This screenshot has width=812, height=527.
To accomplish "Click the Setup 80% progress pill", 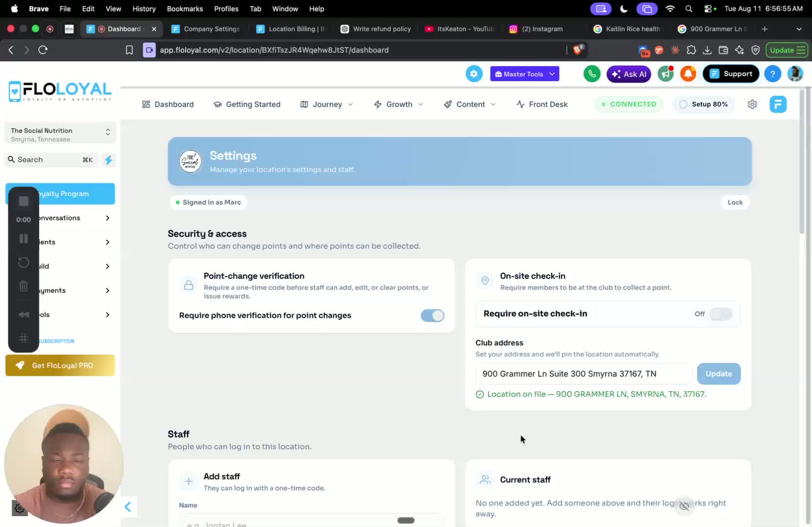I will (704, 104).
